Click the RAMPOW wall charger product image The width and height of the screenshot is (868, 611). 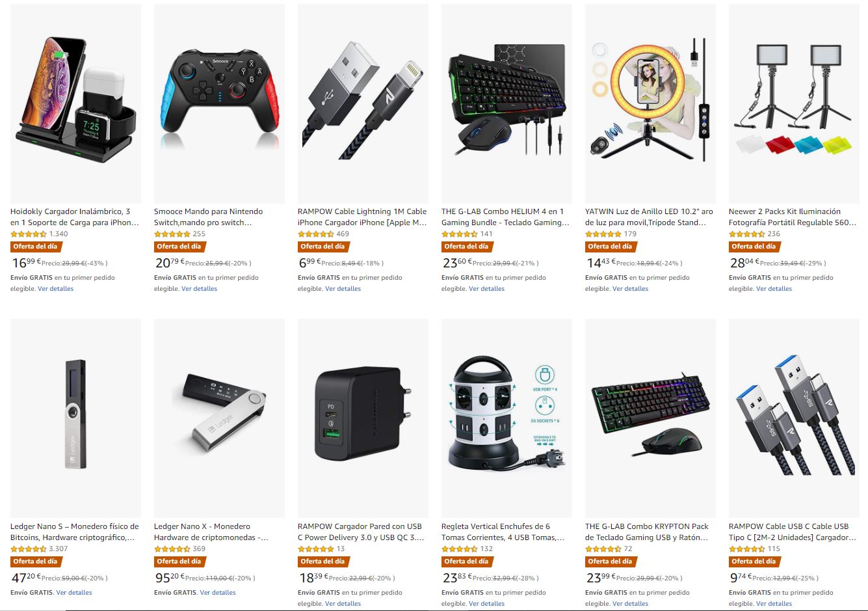pos(363,418)
